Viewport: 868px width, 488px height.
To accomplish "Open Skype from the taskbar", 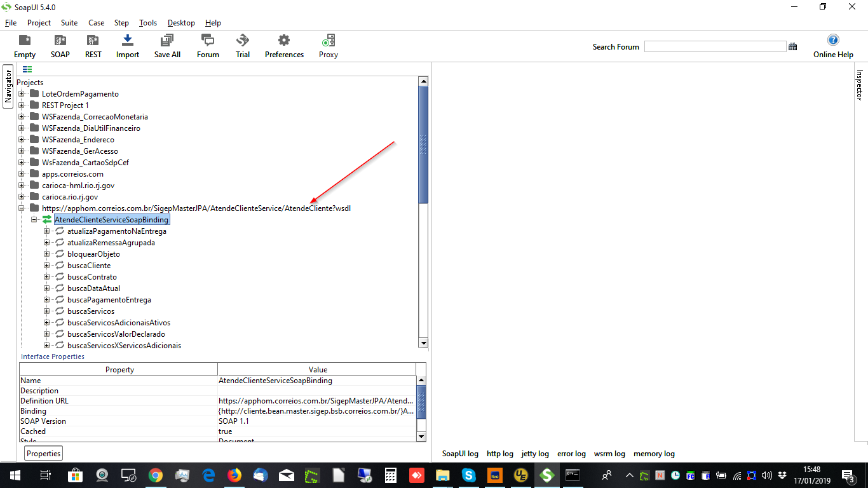I will click(x=469, y=475).
